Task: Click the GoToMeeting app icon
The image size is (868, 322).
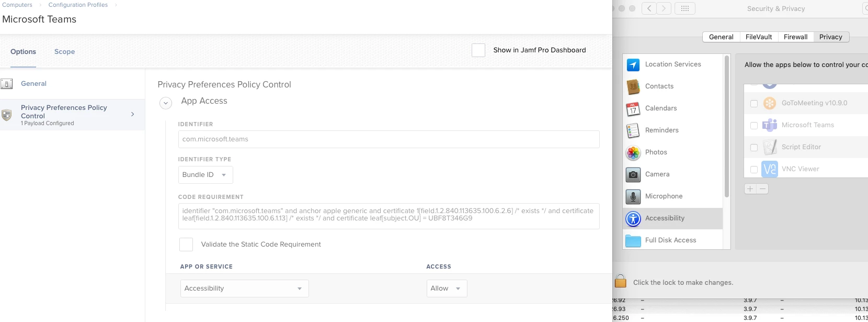Action: click(770, 103)
